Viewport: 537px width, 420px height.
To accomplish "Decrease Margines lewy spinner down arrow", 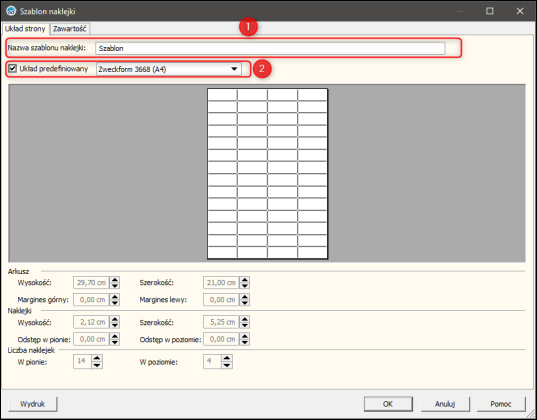I will pyautogui.click(x=245, y=303).
